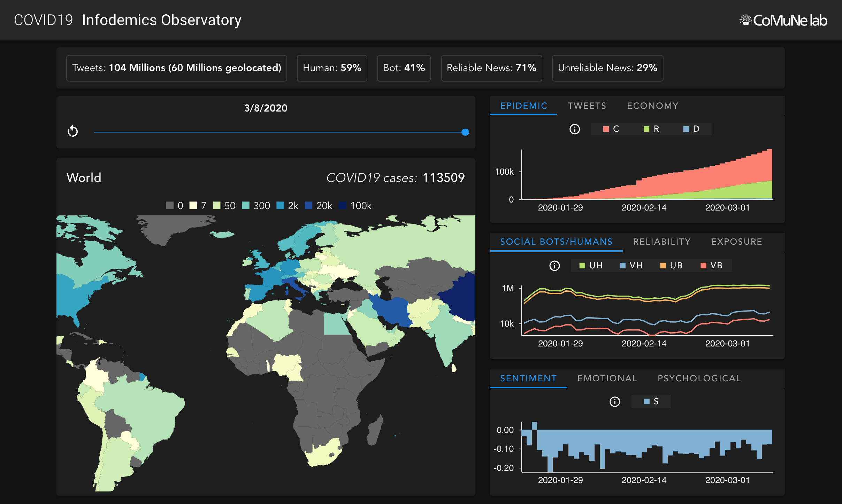
Task: Hide the UH line in bots legend
Action: tap(591, 266)
